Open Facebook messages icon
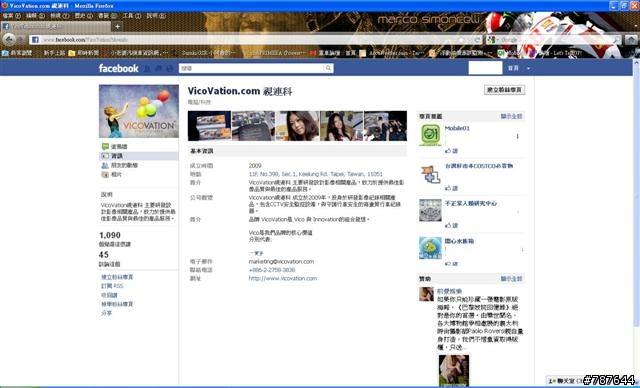The width and height of the screenshot is (640, 388). coord(158,69)
